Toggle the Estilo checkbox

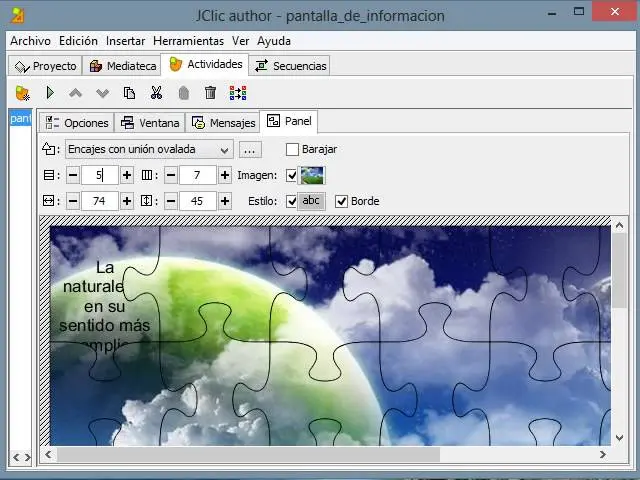pyautogui.click(x=291, y=201)
